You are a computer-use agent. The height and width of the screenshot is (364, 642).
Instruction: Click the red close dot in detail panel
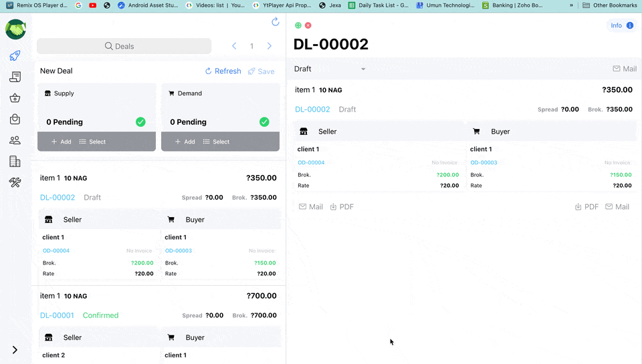[x=308, y=25]
